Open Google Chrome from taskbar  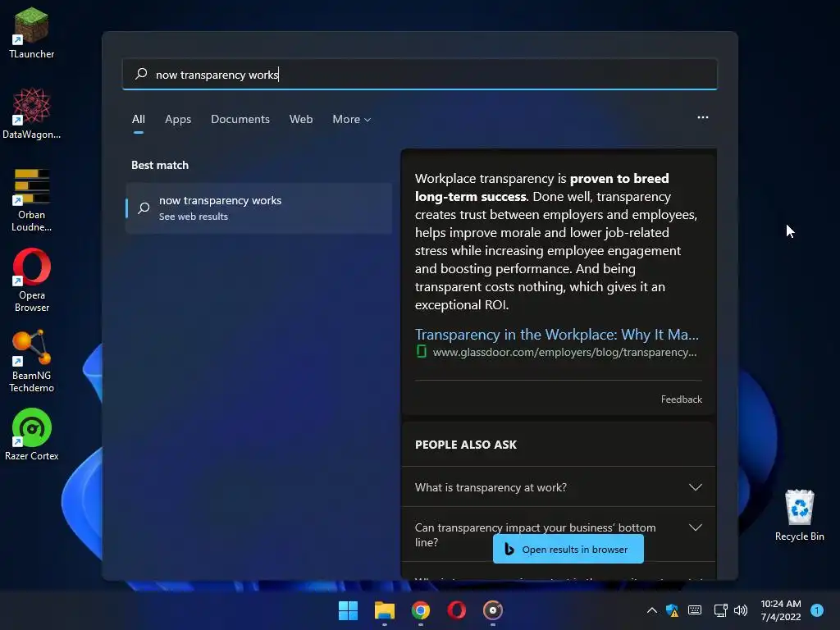(x=421, y=610)
